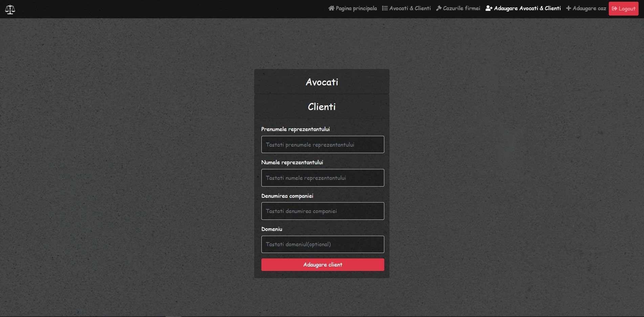The image size is (644, 317).
Task: Select Adaugare Avocati & Clienti nav item
Action: coord(527,8)
